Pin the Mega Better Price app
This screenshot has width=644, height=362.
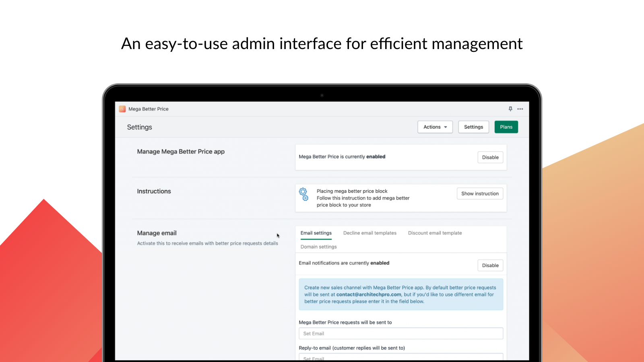coord(510,109)
